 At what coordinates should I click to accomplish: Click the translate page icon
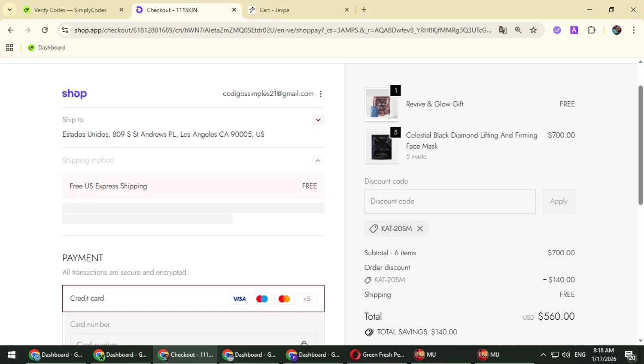point(503,30)
